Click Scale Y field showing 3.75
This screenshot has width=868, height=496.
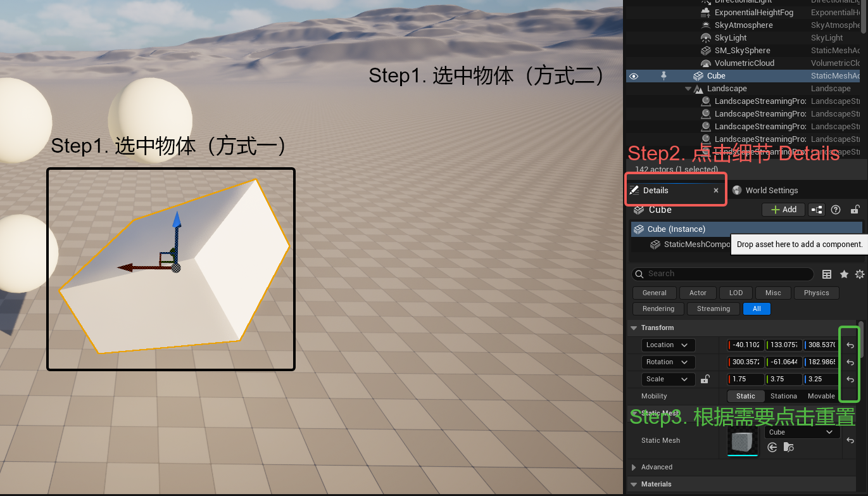[783, 379]
